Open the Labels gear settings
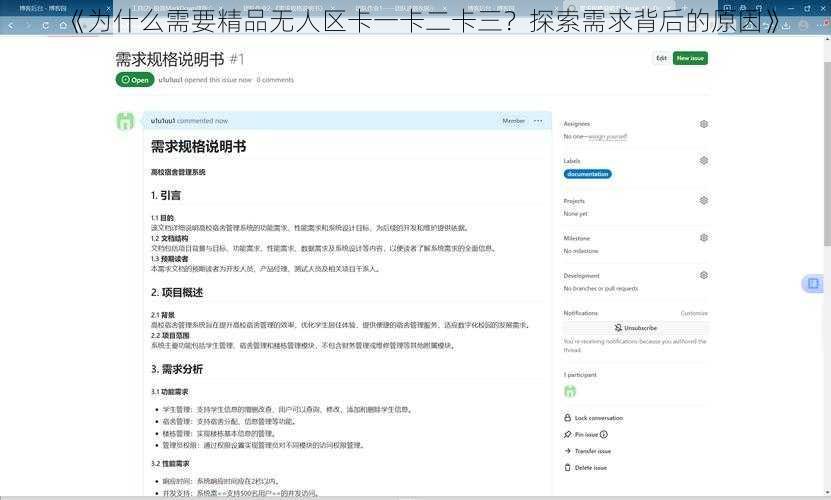This screenshot has height=500, width=831. pyautogui.click(x=704, y=160)
